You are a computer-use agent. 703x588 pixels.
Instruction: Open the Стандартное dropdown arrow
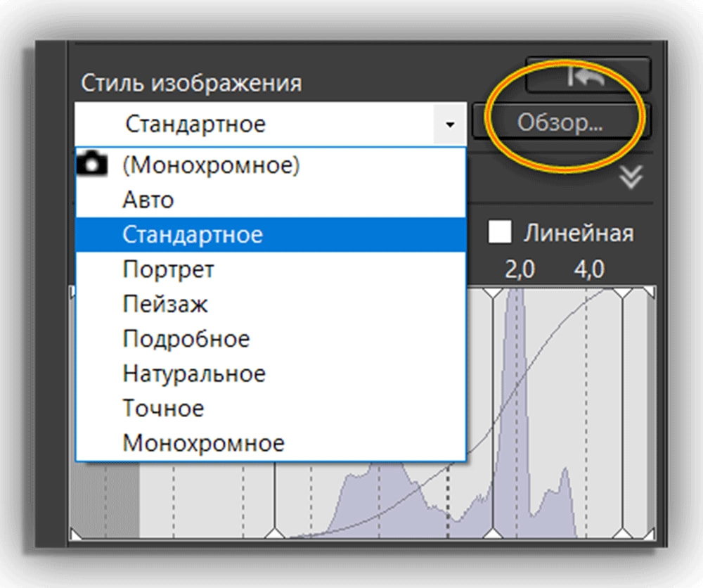click(x=451, y=124)
